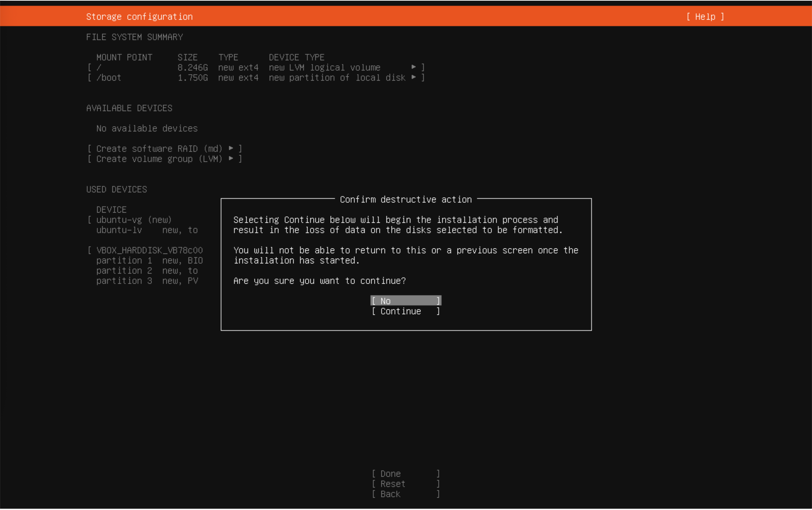Select VBOX_HARDDISK device entry
Viewport: 812px width, 510px height.
coord(149,250)
